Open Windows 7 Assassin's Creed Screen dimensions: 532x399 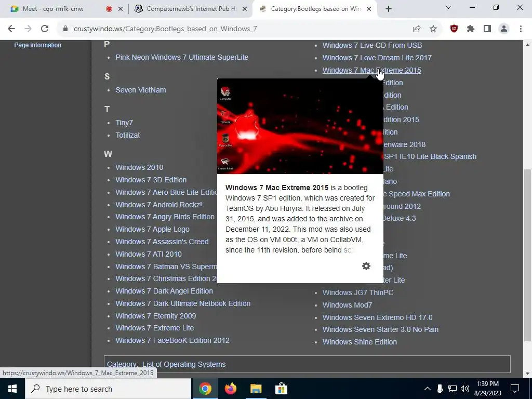[x=162, y=242]
